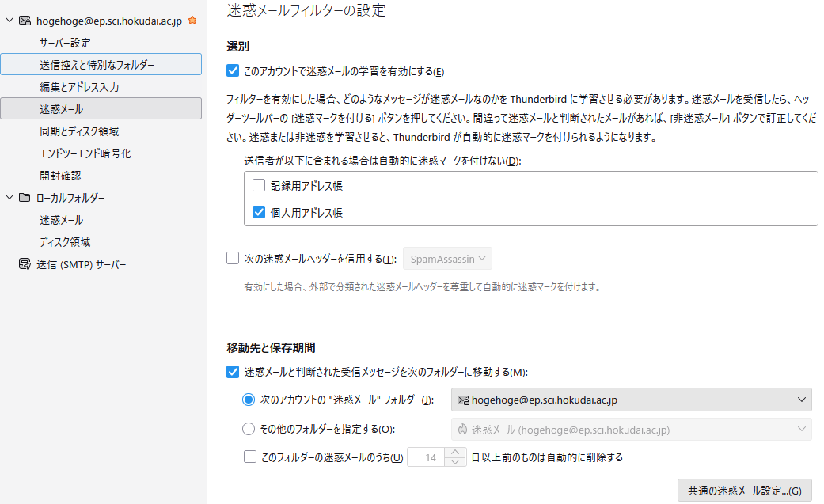The image size is (824, 504).
Task: Toggle moving junk messages to folder checkbox
Action: tap(233, 372)
